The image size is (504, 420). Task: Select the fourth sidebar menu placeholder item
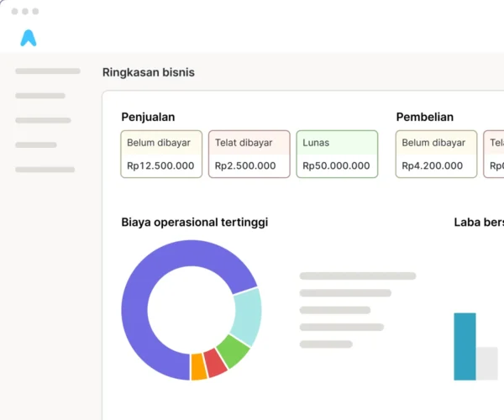tap(36, 145)
